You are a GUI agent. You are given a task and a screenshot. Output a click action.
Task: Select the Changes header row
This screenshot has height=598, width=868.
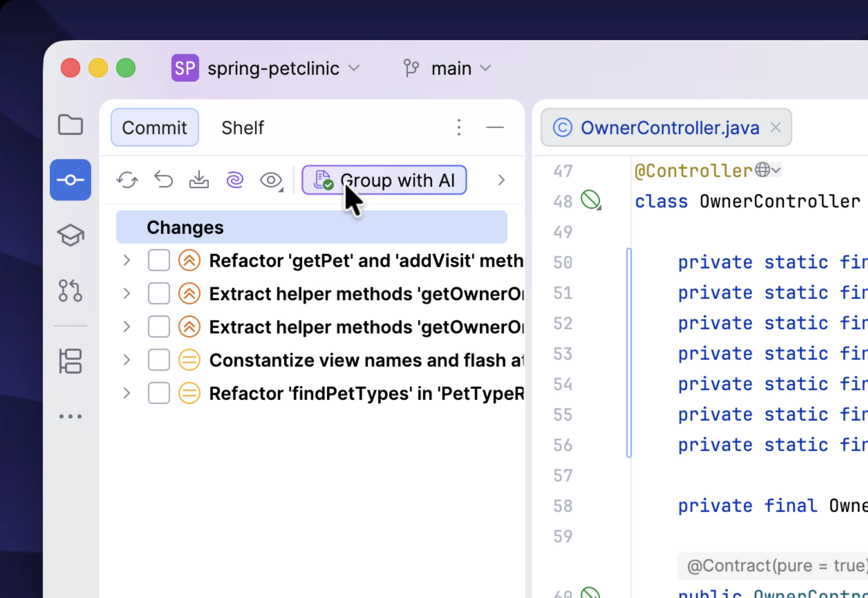tap(311, 227)
